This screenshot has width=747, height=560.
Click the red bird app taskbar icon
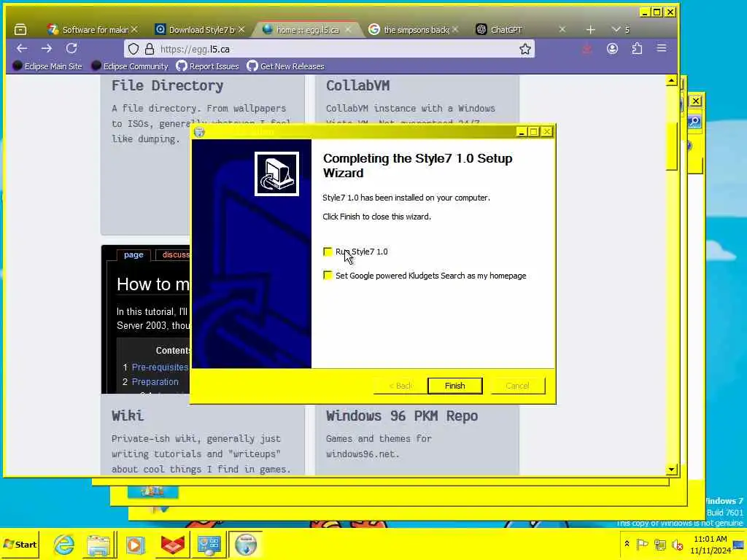[x=172, y=544]
